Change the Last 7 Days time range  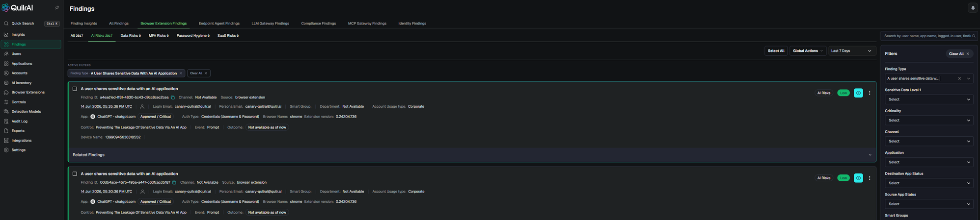click(852, 51)
